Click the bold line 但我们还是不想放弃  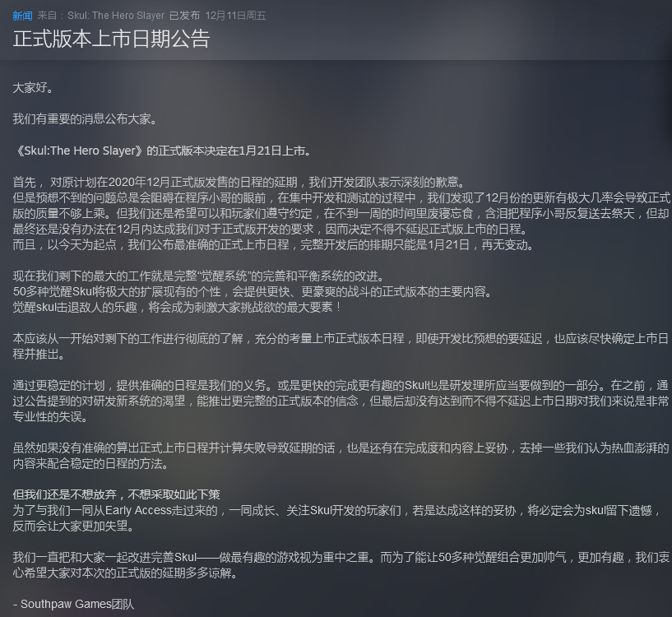click(x=116, y=494)
